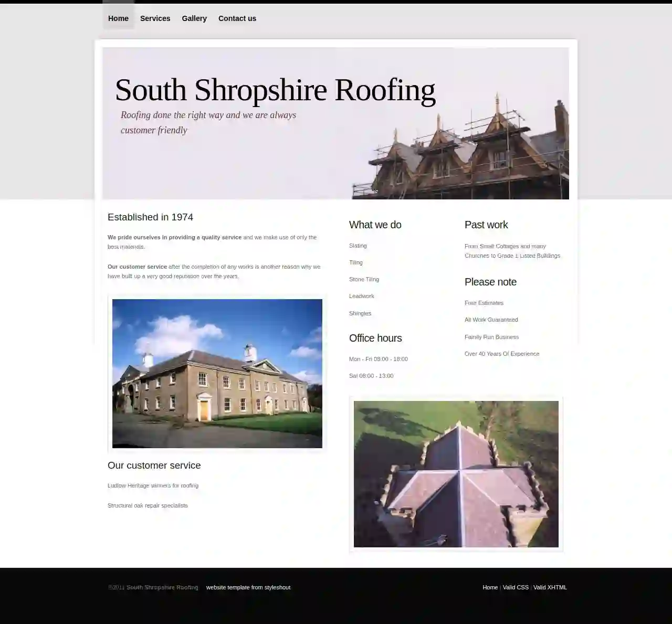Click the South Shropshire Roofing title

275,90
